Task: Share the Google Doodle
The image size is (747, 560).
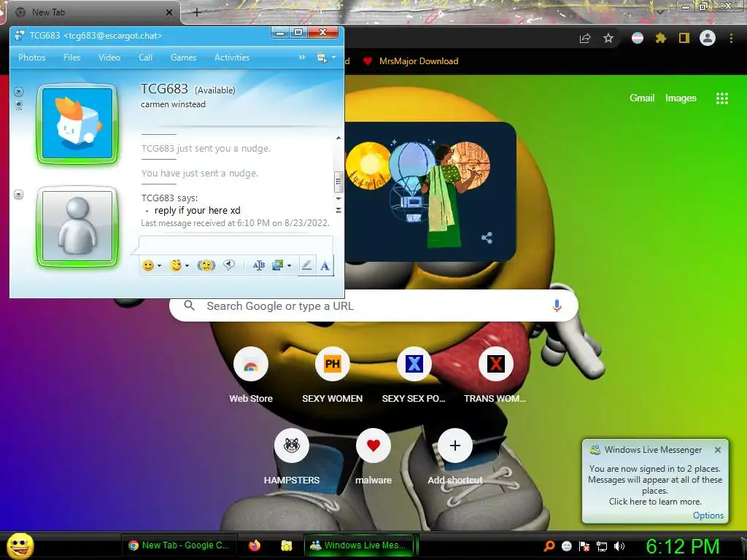Action: tap(487, 238)
